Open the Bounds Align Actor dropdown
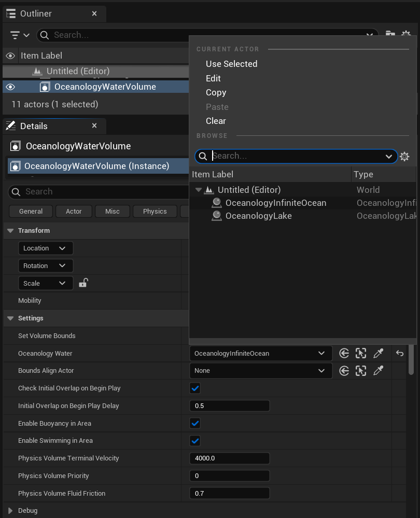 [260, 371]
